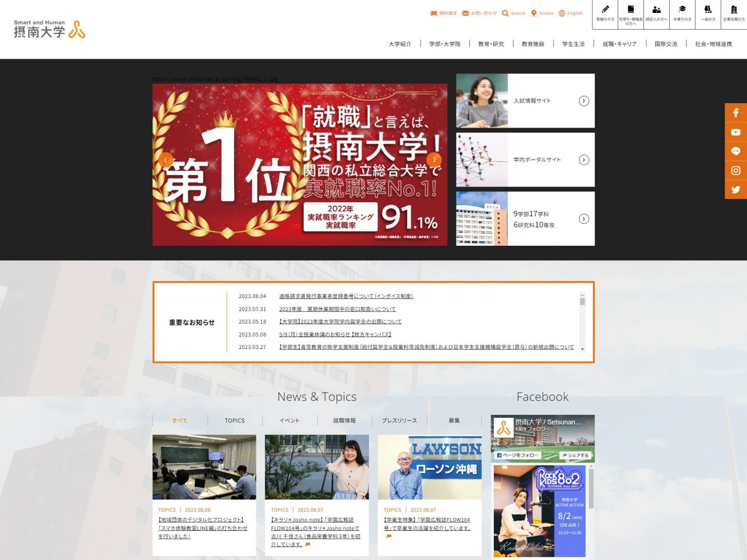The height and width of the screenshot is (560, 747).
Task: Click ページをフォロー button in Facebook widget
Action: pyautogui.click(x=517, y=455)
